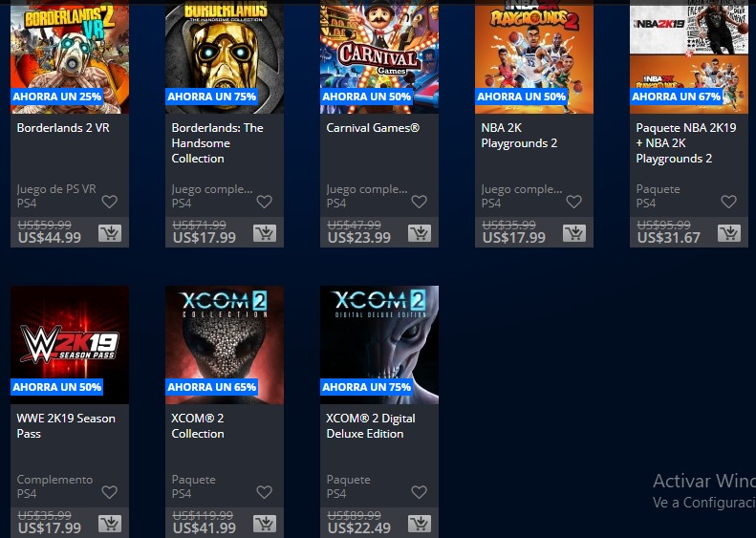Add Borderlands 2 VR to cart
The height and width of the screenshot is (538, 756).
(x=110, y=233)
